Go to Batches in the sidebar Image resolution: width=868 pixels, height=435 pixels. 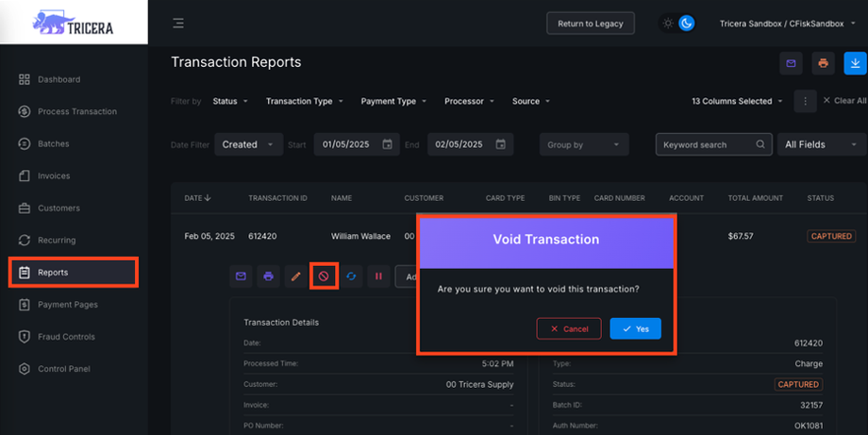click(x=54, y=143)
